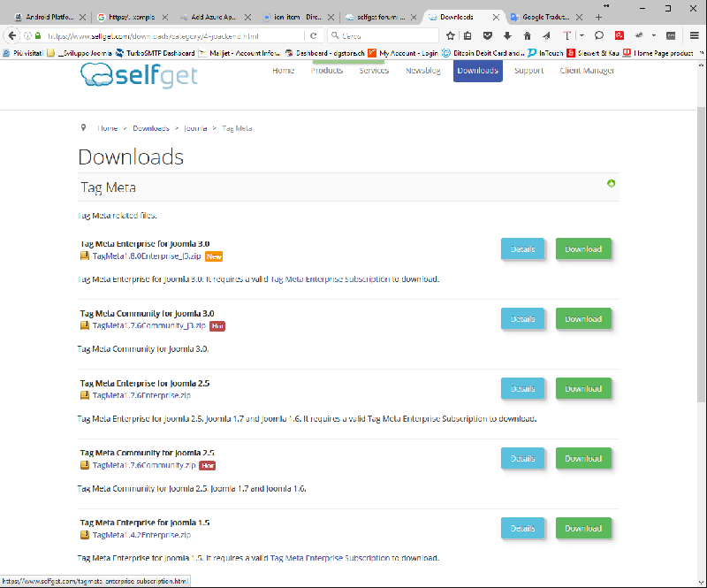Click the Downloads breadcrumb link

click(x=150, y=128)
